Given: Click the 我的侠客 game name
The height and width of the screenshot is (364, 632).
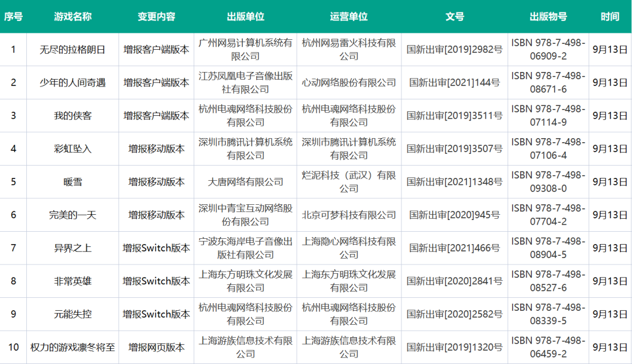Looking at the screenshot, I should [71, 116].
